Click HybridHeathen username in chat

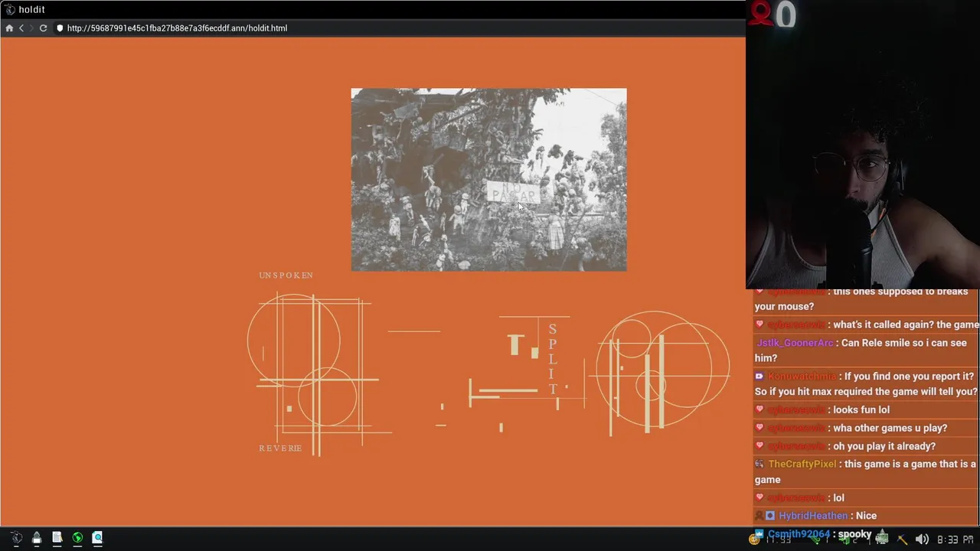pos(812,516)
